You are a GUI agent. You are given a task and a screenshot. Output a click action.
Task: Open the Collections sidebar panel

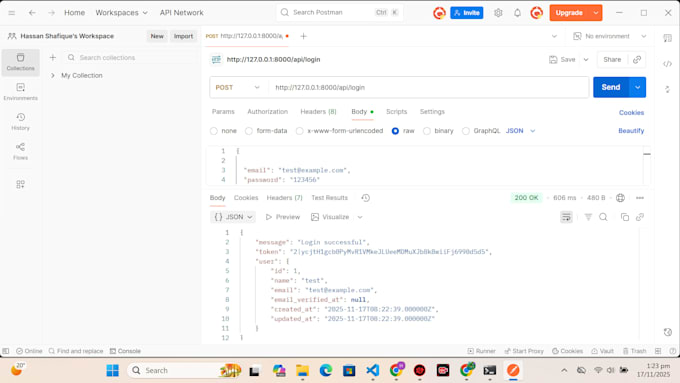pos(20,62)
